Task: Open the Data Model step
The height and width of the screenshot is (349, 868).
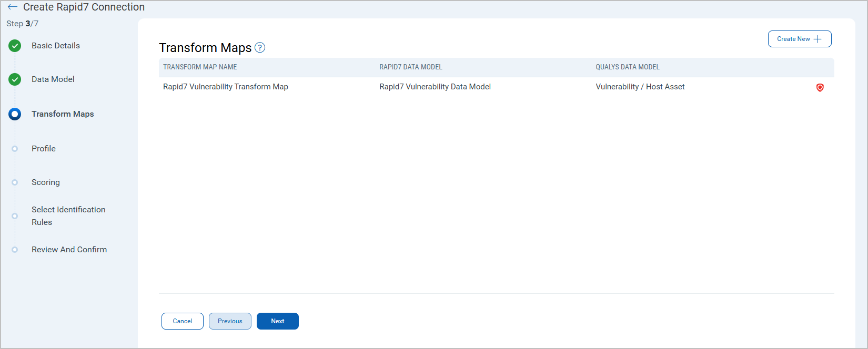Action: (53, 79)
